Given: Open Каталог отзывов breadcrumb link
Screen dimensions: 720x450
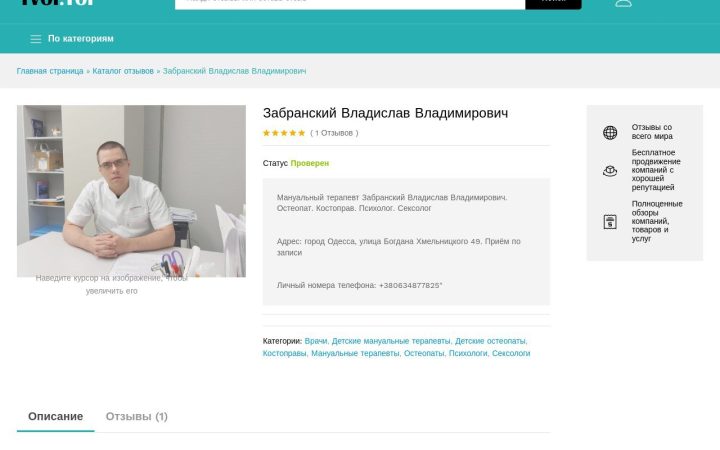Looking at the screenshot, I should pos(123,71).
